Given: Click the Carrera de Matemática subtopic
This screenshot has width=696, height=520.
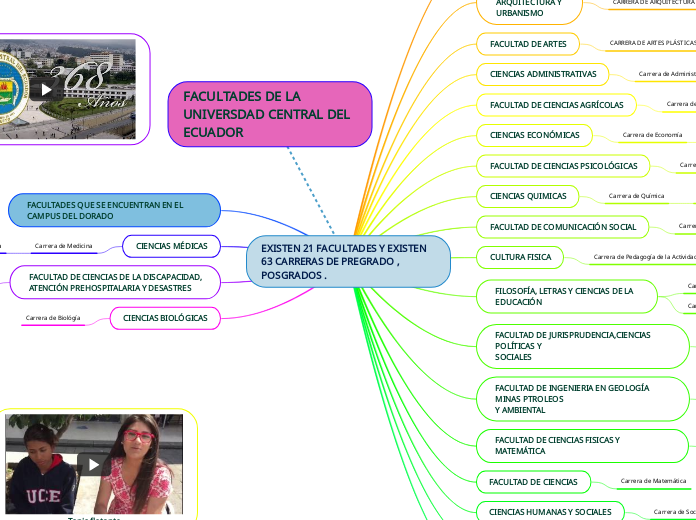Looking at the screenshot, I should coord(653,481).
